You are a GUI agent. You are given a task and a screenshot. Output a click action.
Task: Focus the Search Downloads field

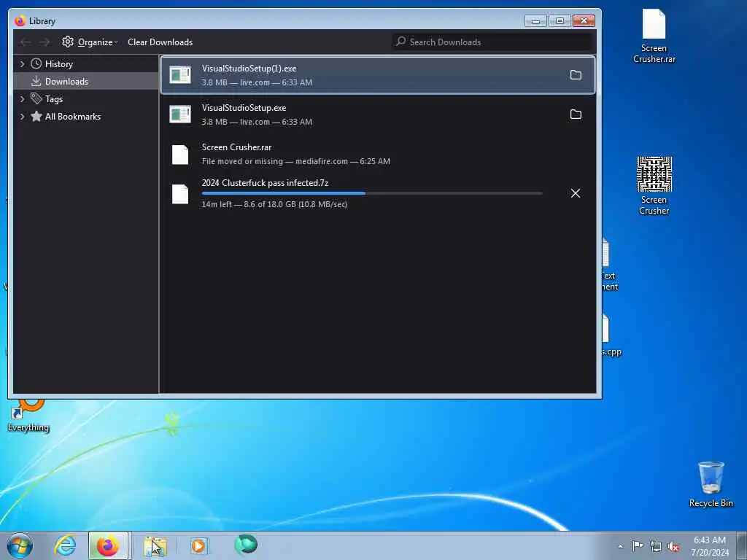point(494,42)
